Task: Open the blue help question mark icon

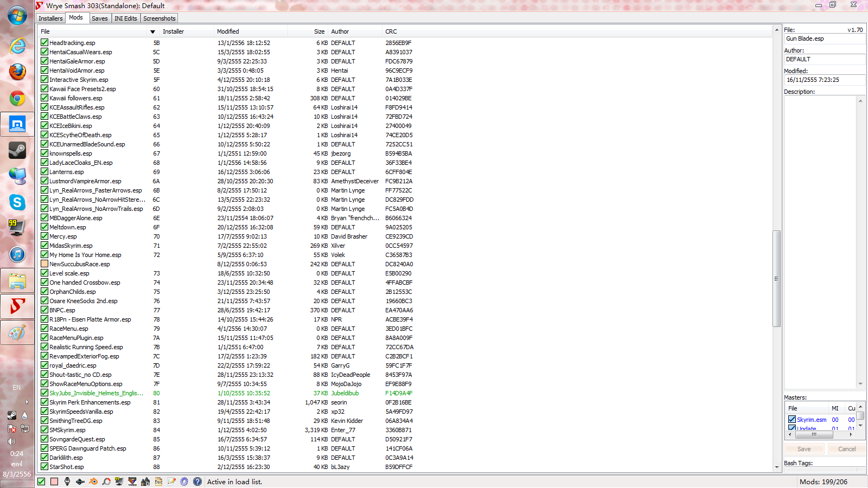Action: click(197, 481)
